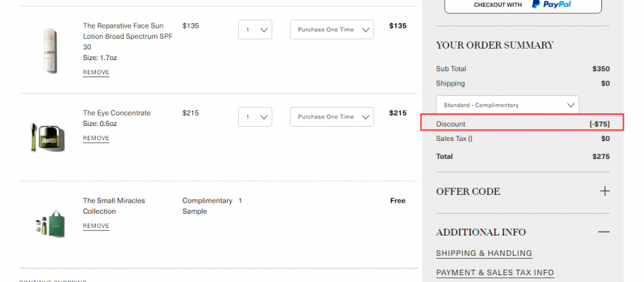
Task: Click the Additional Info section heading
Action: click(x=481, y=232)
